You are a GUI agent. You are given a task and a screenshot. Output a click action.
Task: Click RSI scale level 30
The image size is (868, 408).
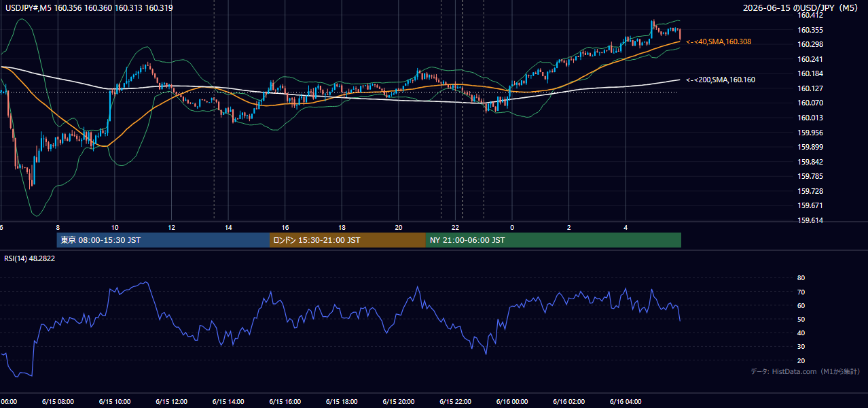tap(801, 347)
